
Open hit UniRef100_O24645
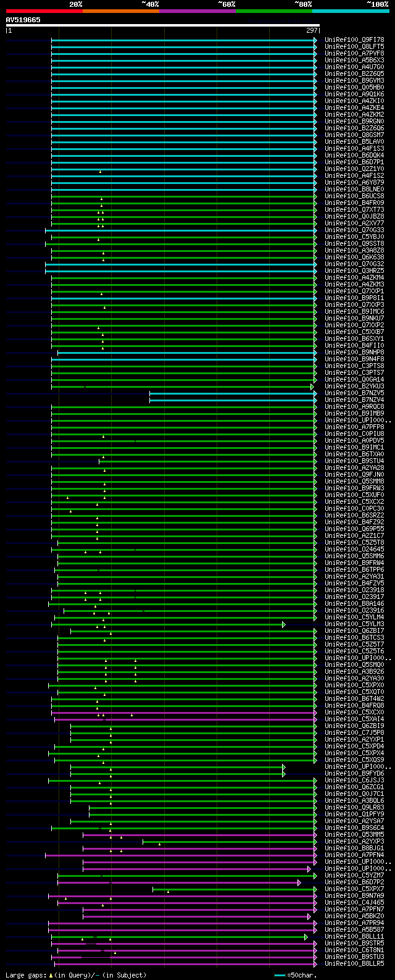[354, 549]
